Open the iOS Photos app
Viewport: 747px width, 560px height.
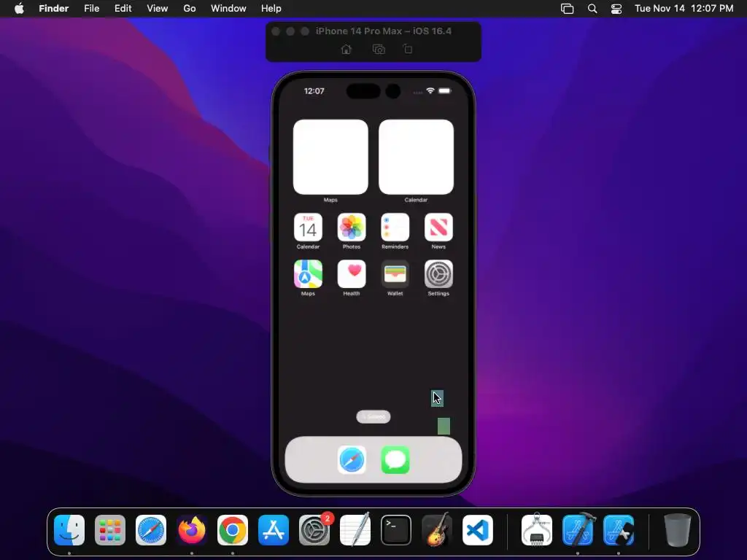click(x=352, y=227)
